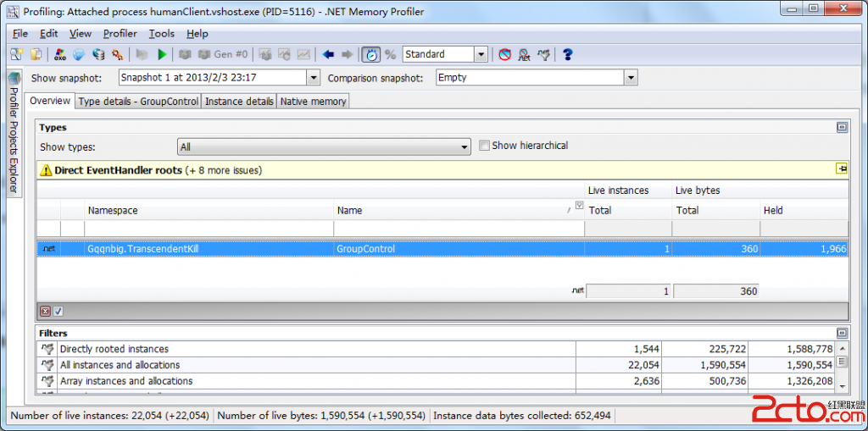Click the blue question mark help icon
868x431 pixels.
click(x=567, y=54)
